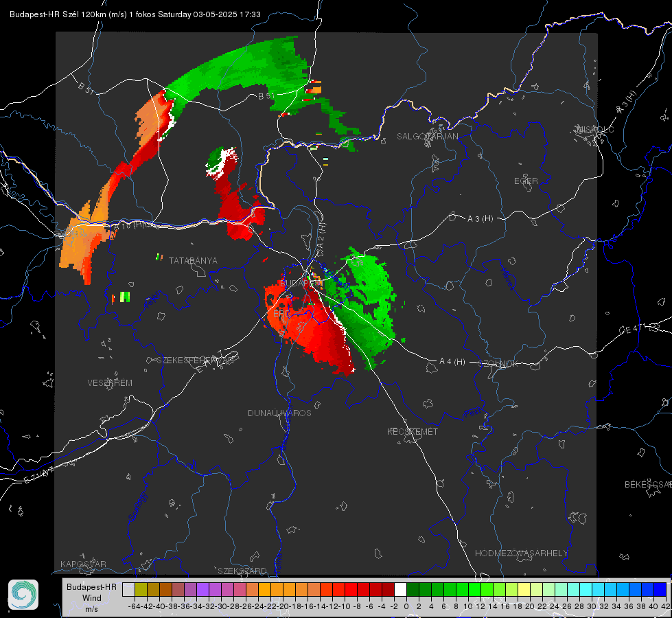Viewport: 672px width, 618px height.
Task: Click the blue 'Pest' county label
Action: (472, 413)
